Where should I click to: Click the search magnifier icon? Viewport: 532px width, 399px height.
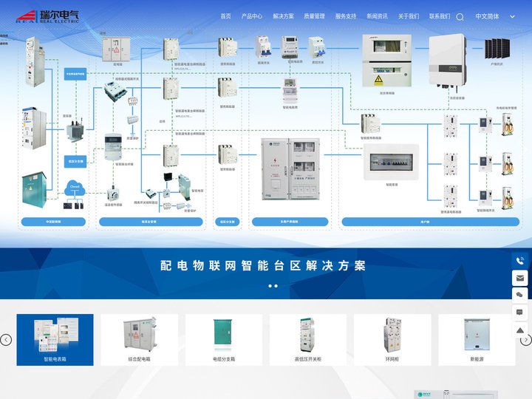click(460, 17)
